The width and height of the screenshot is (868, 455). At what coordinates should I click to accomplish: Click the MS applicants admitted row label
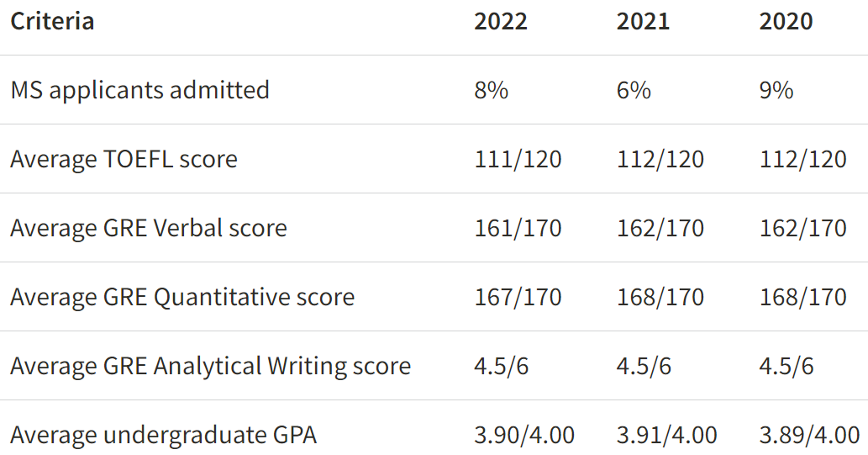[139, 90]
